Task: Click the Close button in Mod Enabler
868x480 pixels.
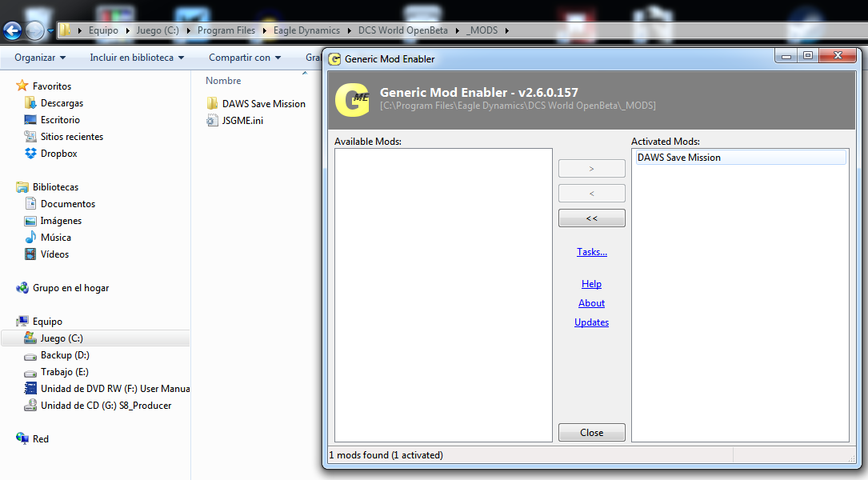Action: 592,432
